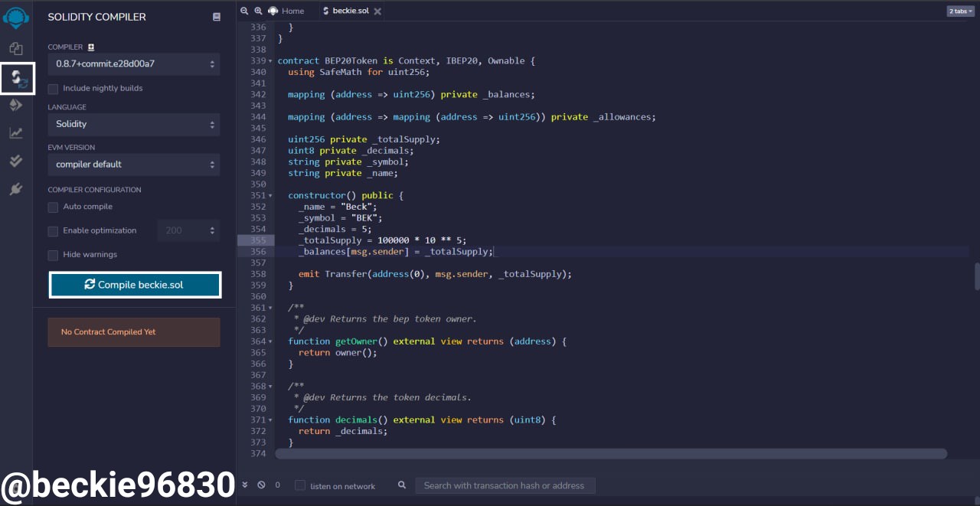Click the _balances[msg.sender] assignment line

pyautogui.click(x=396, y=252)
